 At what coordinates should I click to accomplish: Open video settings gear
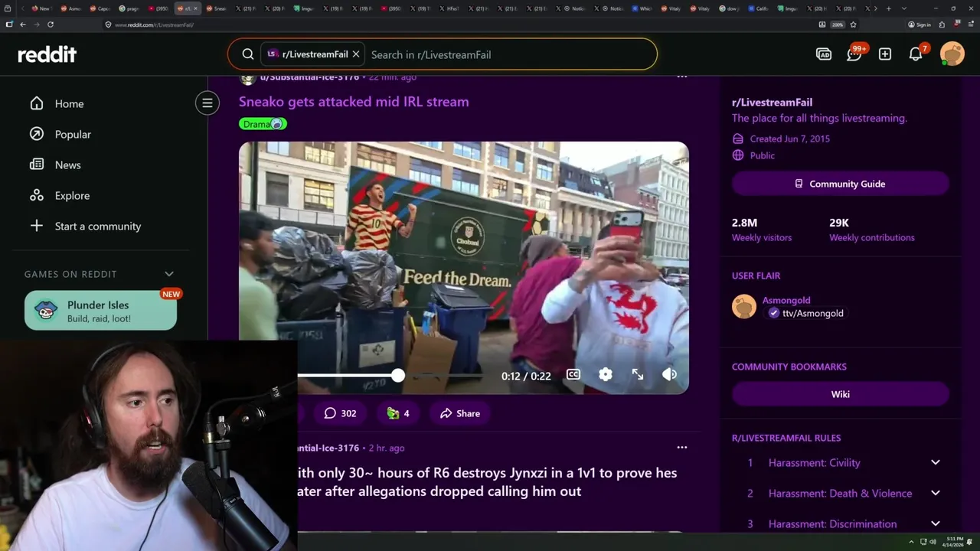606,374
